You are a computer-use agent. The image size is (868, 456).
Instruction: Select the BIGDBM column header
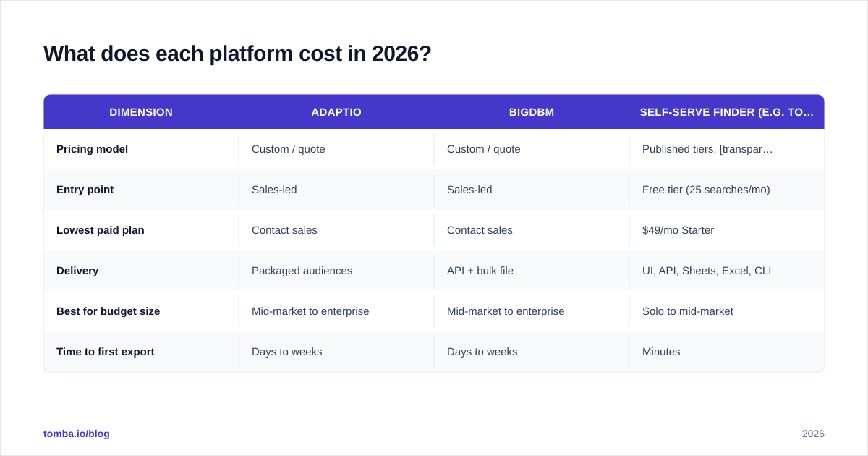click(532, 112)
